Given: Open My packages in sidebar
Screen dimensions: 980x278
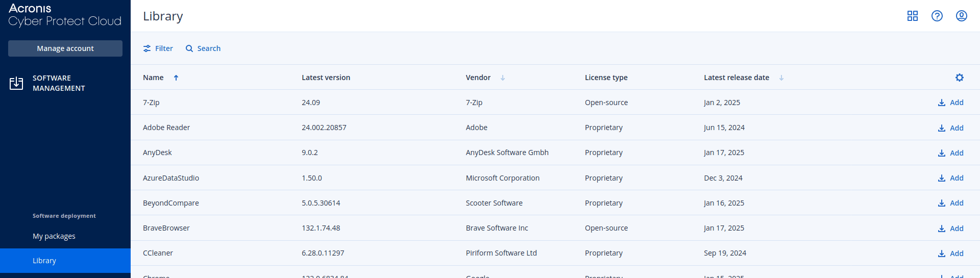Looking at the screenshot, I should [54, 236].
